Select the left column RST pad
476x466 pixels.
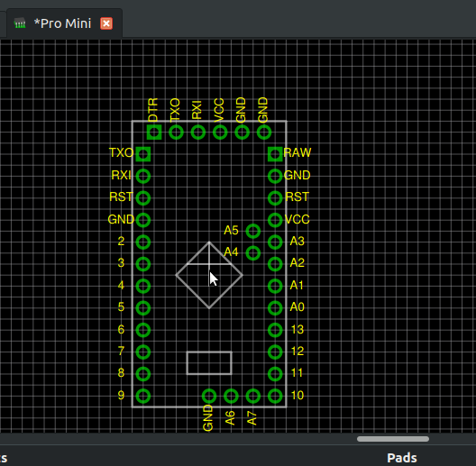(x=143, y=198)
